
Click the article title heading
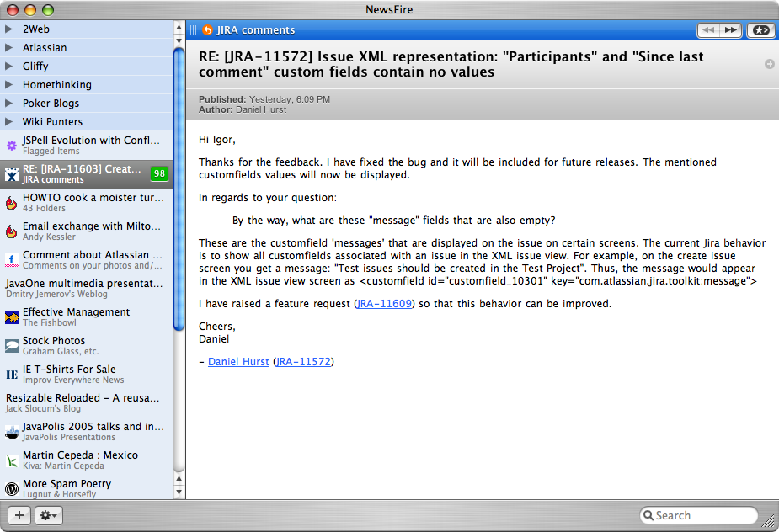tap(451, 64)
